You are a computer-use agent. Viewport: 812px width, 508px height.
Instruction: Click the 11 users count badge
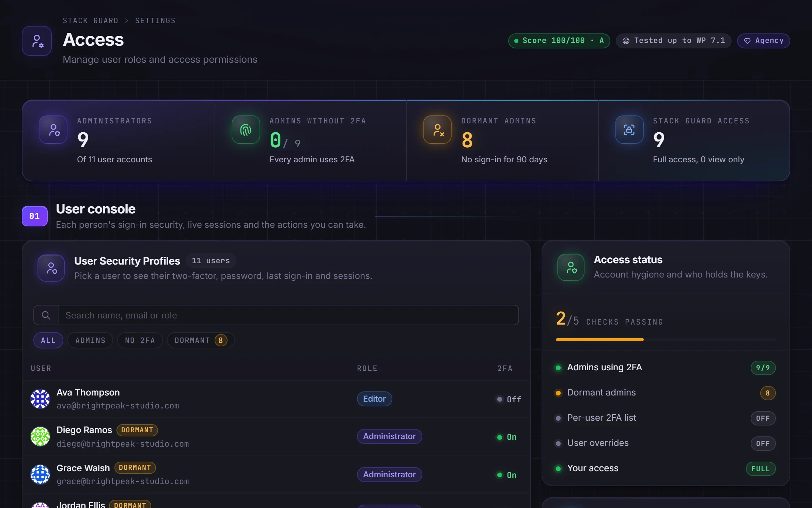pyautogui.click(x=211, y=261)
